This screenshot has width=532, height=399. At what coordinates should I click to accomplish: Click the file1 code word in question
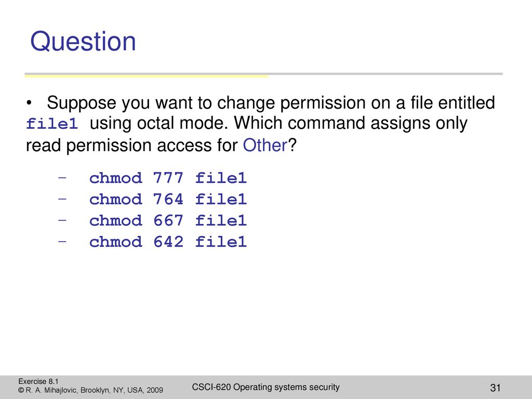point(52,124)
